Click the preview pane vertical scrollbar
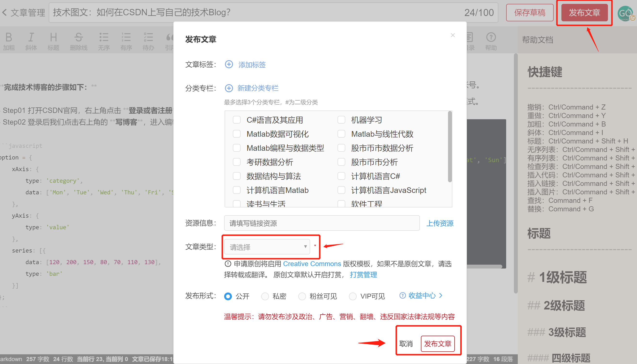Screen dimensions: 637x364 (516, 173)
